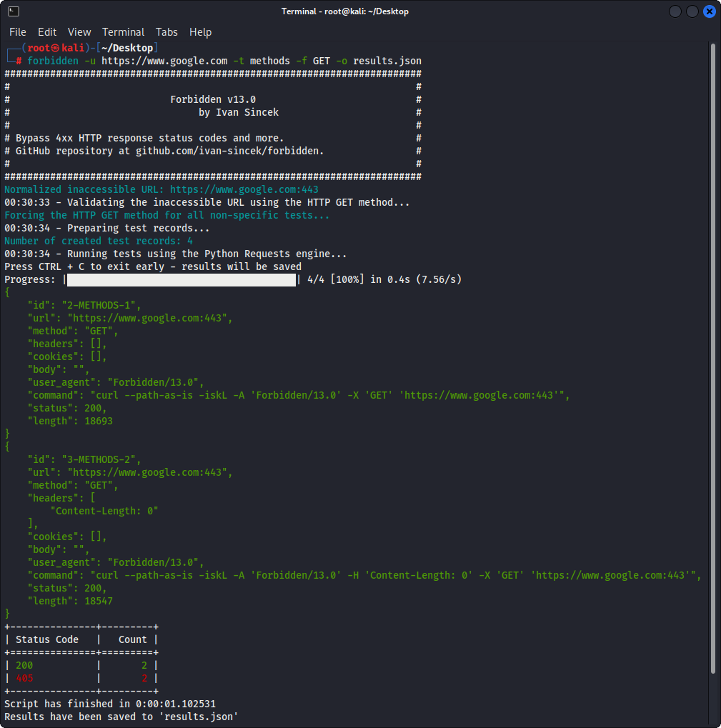Maximize the terminal window
Viewport: 721px width, 728px height.
pyautogui.click(x=692, y=11)
